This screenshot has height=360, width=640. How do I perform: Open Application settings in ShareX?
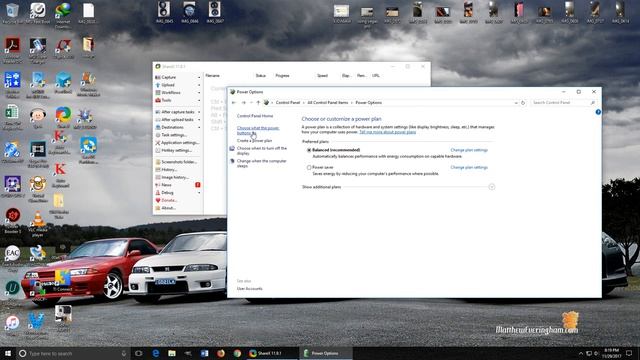coord(178,143)
